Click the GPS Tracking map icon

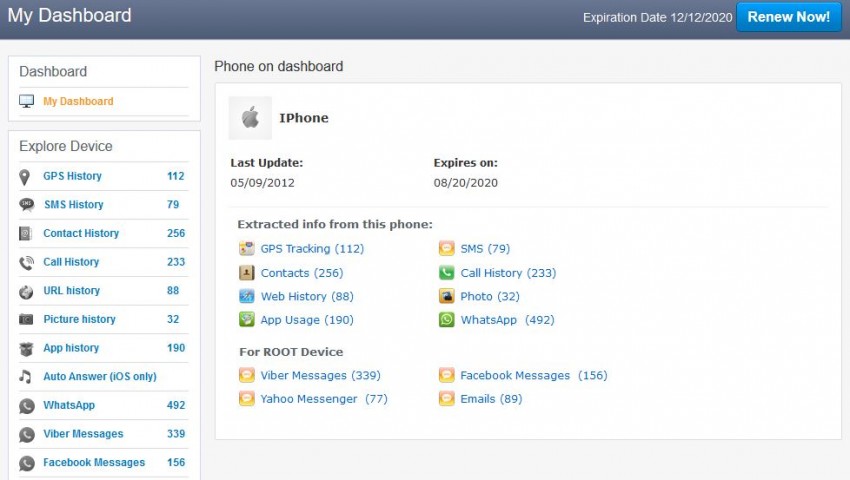(247, 248)
